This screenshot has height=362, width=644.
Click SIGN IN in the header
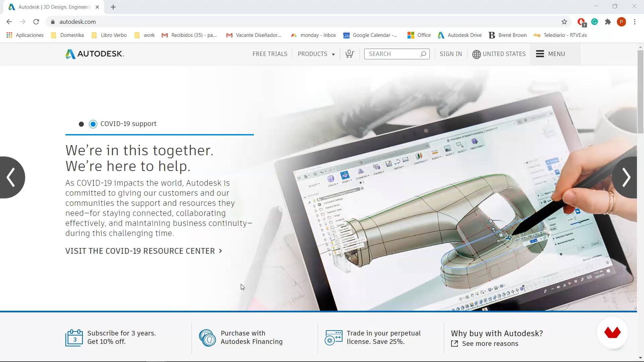[x=450, y=54]
